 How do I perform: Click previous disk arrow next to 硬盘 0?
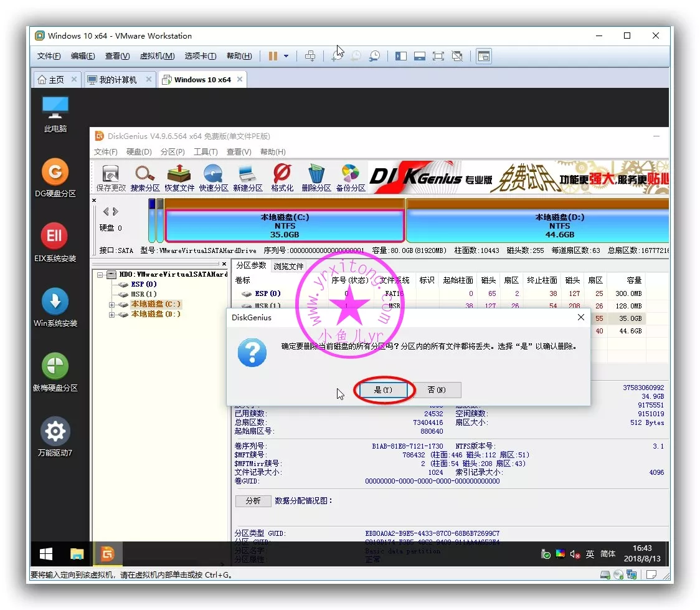click(106, 211)
